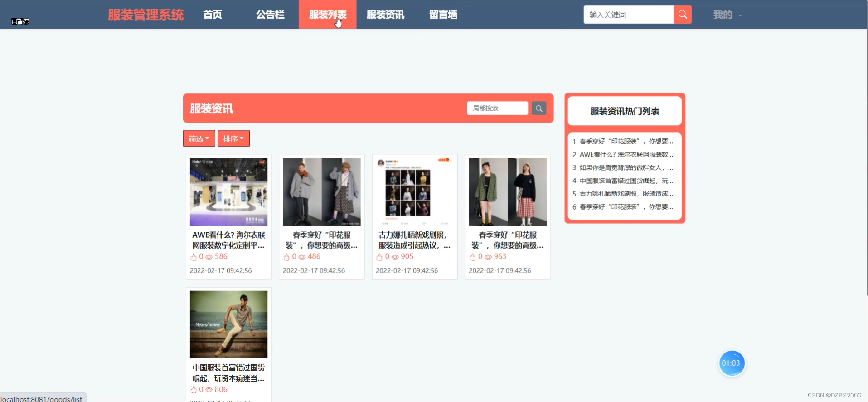Click the header search magnifier button
This screenshot has width=868, height=402.
pyautogui.click(x=683, y=15)
